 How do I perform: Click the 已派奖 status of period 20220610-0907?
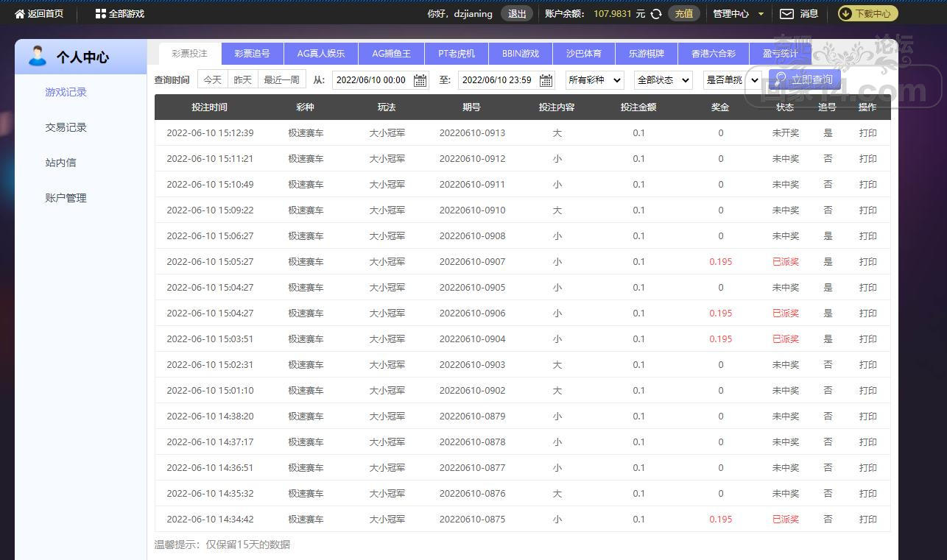[785, 262]
